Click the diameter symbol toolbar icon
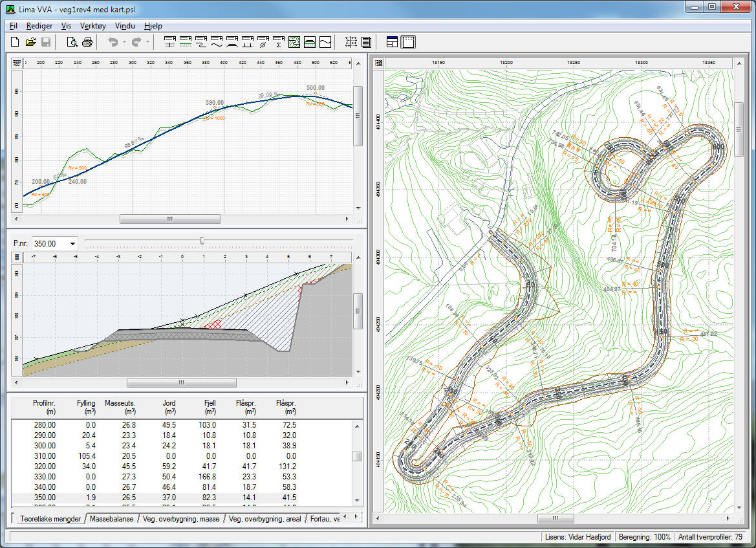Viewport: 756px width, 548px height. [263, 43]
